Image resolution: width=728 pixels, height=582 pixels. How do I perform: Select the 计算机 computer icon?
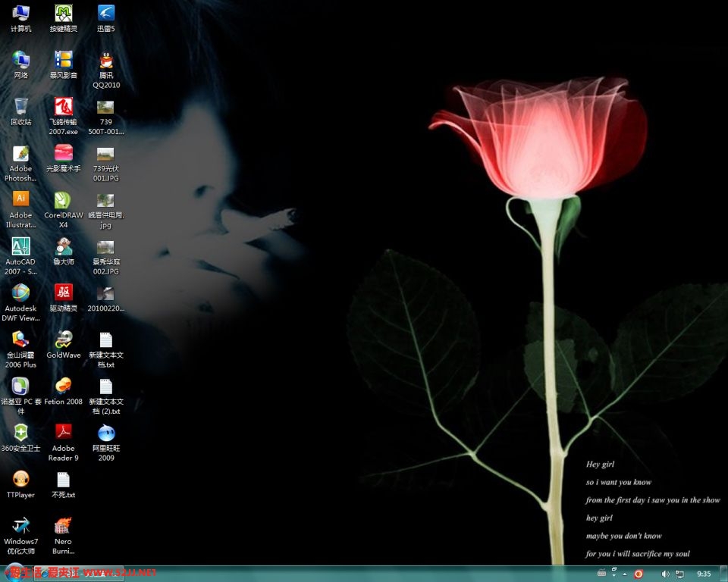[20, 14]
